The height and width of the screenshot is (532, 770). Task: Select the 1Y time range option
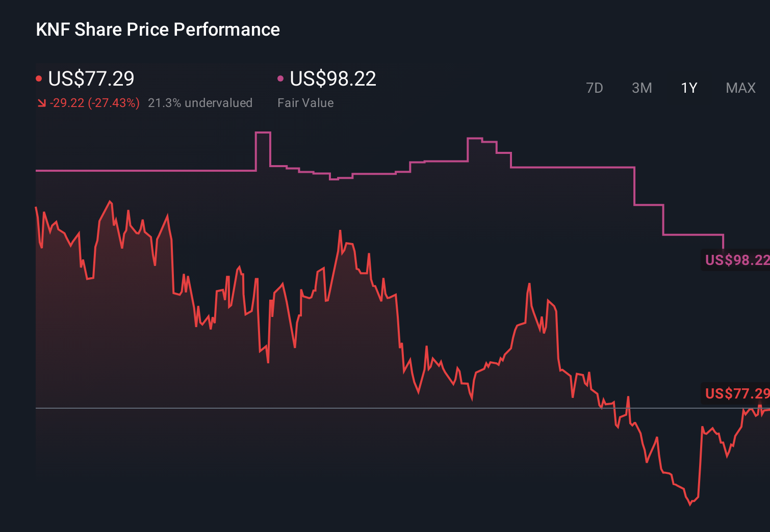click(688, 88)
